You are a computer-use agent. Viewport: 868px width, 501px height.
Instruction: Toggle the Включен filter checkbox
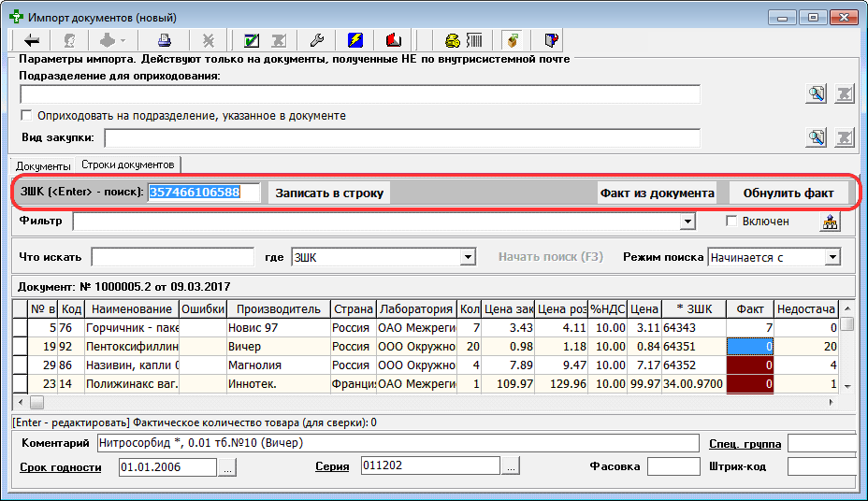[733, 222]
